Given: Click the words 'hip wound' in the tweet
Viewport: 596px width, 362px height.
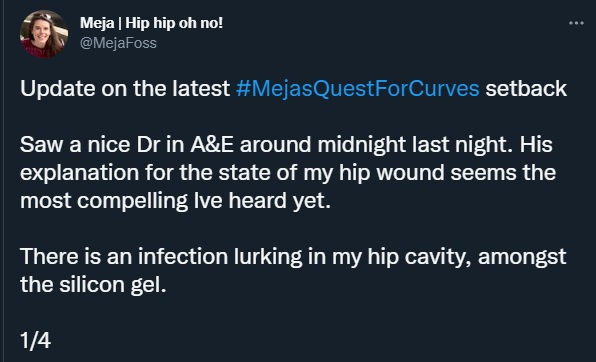Looking at the screenshot, I should 392,173.
